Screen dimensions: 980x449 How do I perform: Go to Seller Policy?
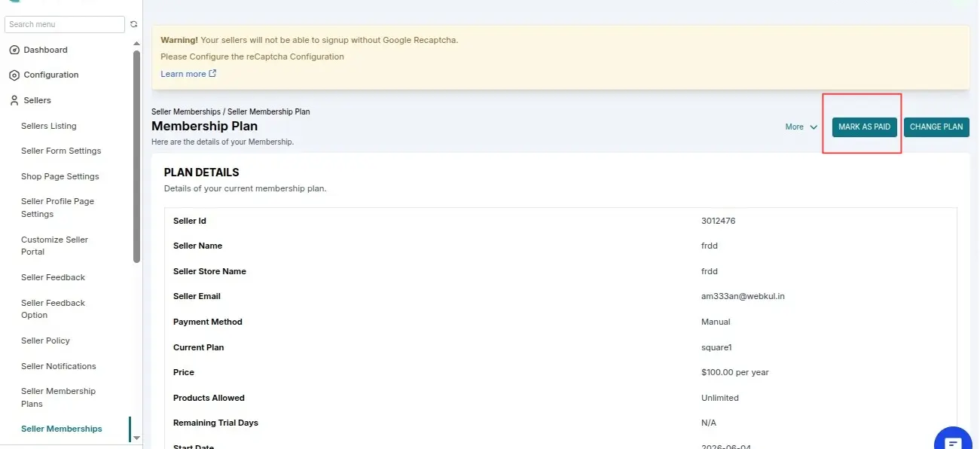[x=45, y=341]
